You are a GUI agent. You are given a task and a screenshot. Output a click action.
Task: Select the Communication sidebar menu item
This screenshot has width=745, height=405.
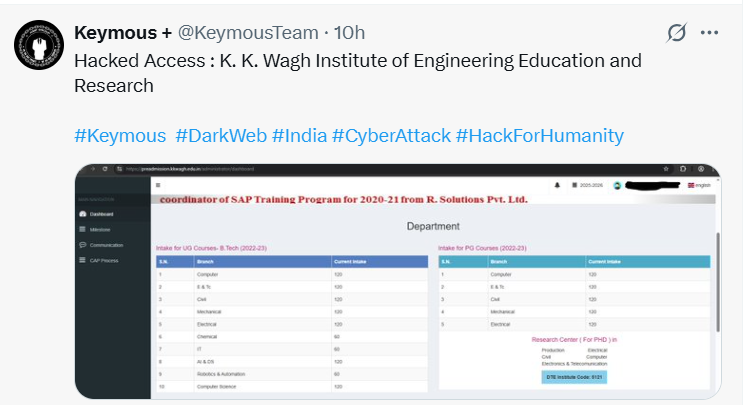[x=106, y=245]
